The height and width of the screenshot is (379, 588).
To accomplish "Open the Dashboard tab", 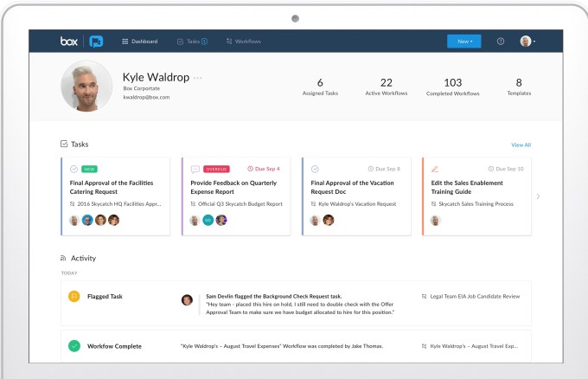I will point(140,42).
